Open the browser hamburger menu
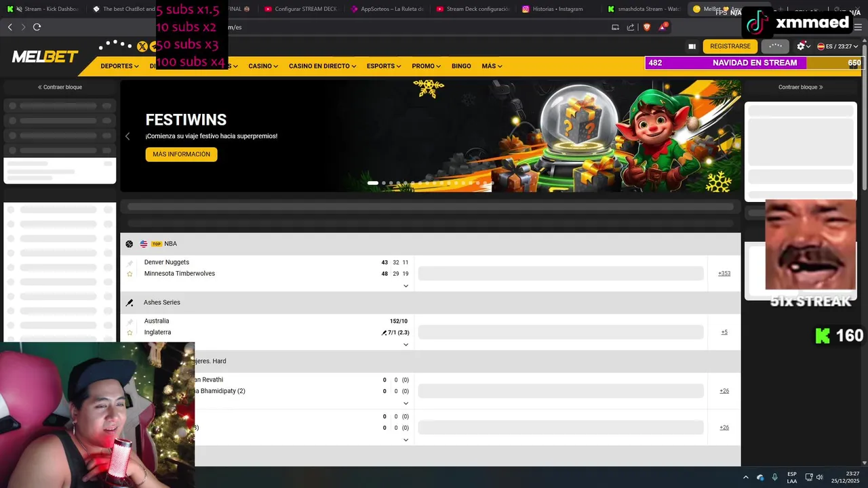The width and height of the screenshot is (868, 488). click(856, 27)
